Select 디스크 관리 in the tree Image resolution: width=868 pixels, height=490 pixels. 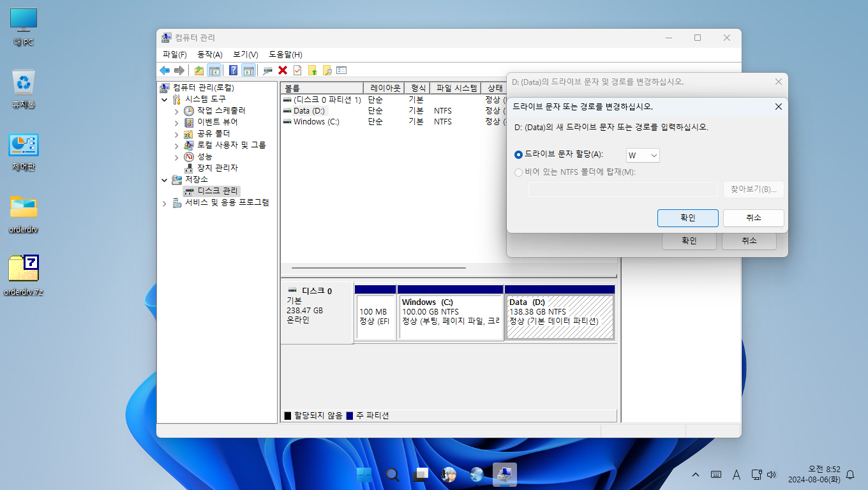pos(217,191)
